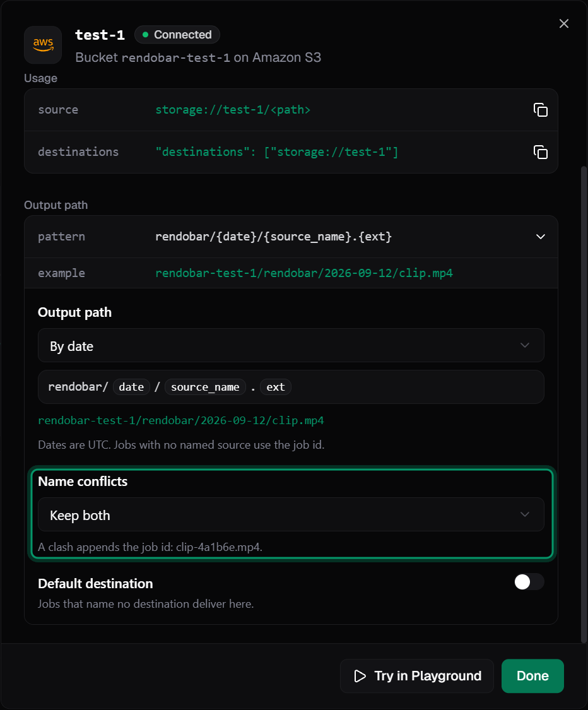Close the test-1 storage dialog
Viewport: 588px width, 710px height.
pyautogui.click(x=563, y=23)
